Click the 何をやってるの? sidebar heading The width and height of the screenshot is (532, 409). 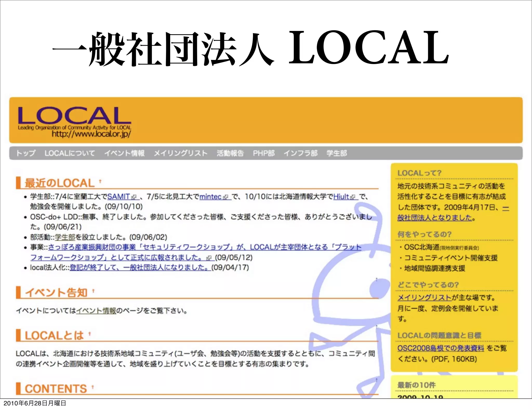424,234
